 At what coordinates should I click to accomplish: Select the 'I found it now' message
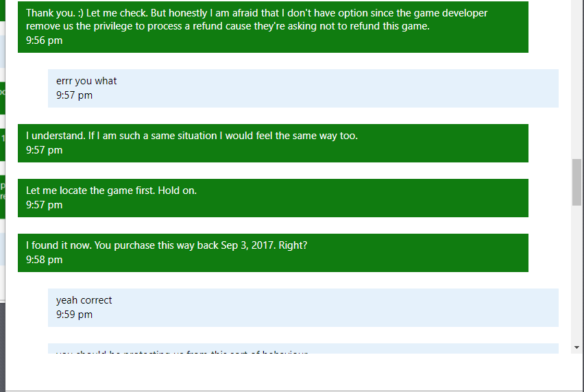pos(273,253)
